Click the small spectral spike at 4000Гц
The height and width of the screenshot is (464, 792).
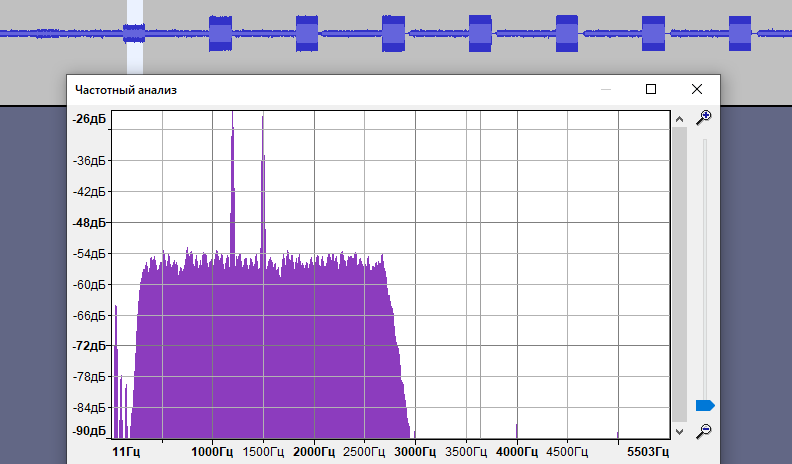[x=517, y=426]
